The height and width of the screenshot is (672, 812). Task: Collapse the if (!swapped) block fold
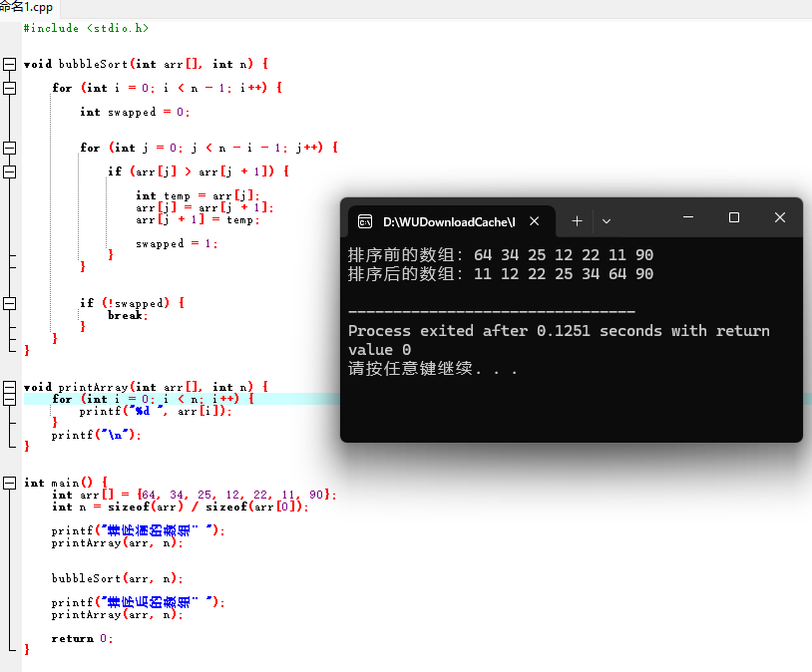tap(9, 303)
